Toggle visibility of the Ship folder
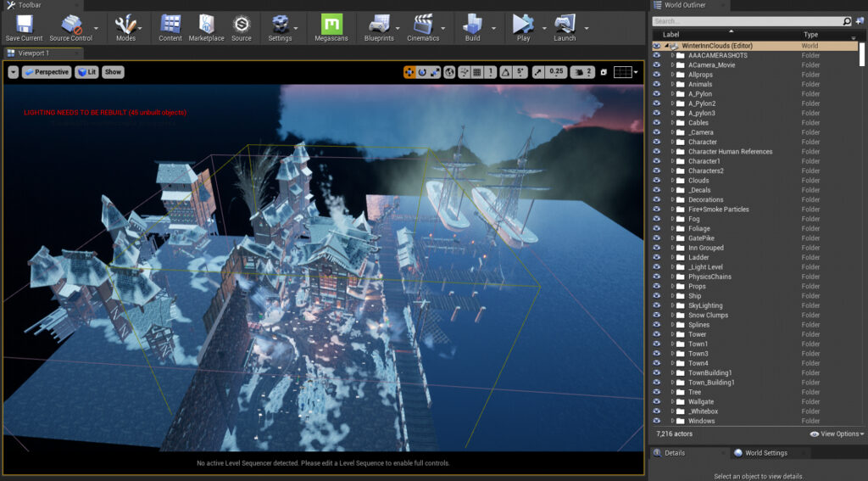 [x=657, y=296]
